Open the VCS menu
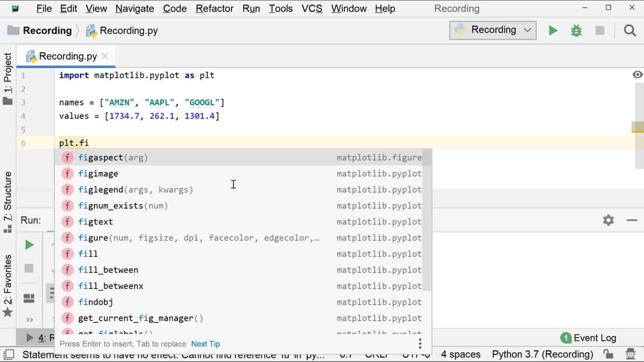The height and width of the screenshot is (362, 644). tap(312, 9)
